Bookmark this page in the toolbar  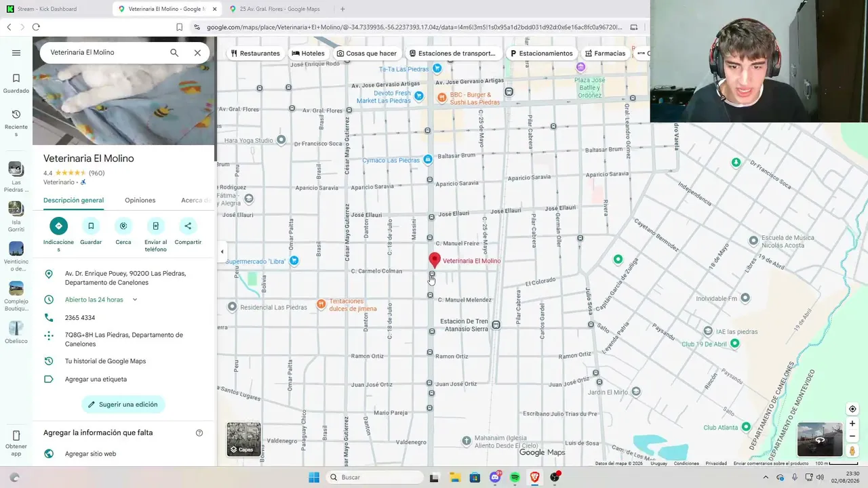point(179,27)
